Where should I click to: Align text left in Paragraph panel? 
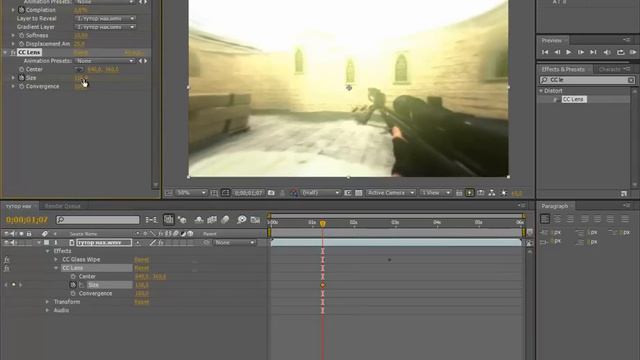point(545,219)
